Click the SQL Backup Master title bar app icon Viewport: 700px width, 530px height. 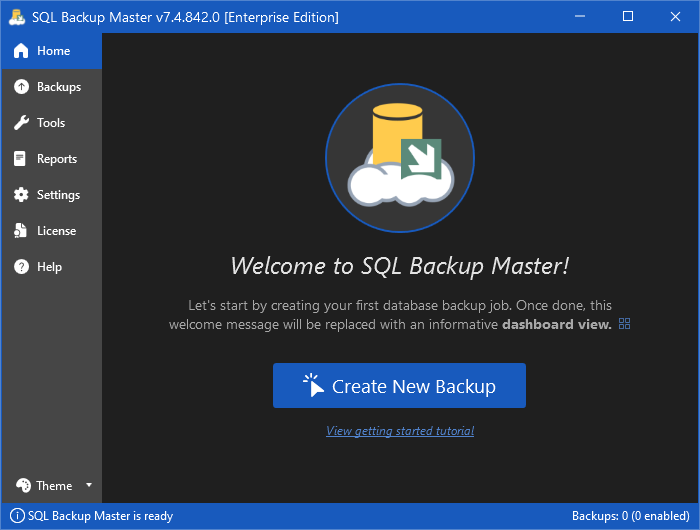coord(17,17)
